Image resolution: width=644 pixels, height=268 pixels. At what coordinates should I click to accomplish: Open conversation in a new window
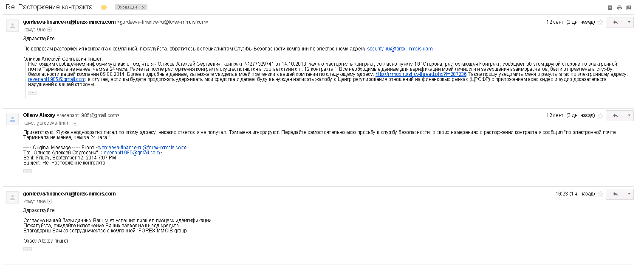629,8
